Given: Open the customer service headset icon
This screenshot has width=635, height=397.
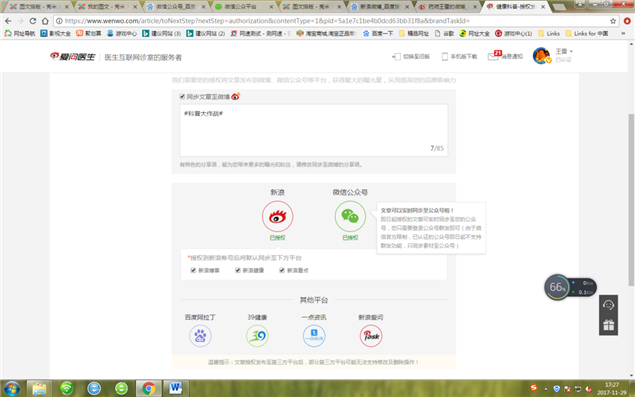Looking at the screenshot, I should click(608, 305).
